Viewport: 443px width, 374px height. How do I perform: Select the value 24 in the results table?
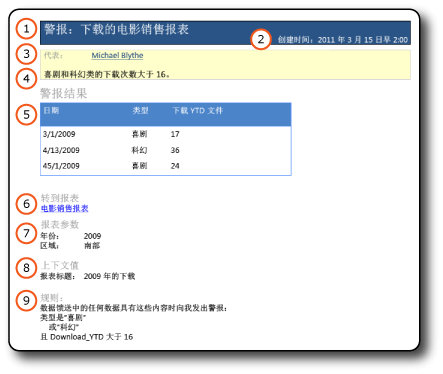[x=175, y=166]
